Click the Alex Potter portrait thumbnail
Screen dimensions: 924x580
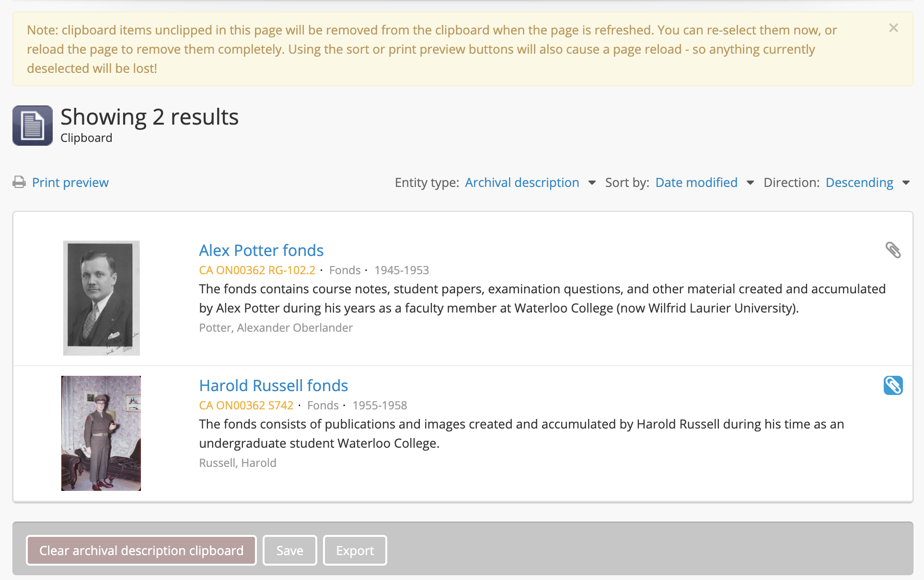click(x=102, y=298)
